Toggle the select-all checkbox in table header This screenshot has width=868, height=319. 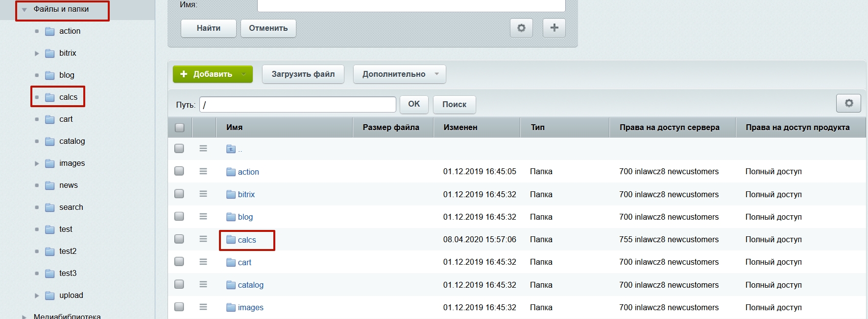tap(180, 127)
